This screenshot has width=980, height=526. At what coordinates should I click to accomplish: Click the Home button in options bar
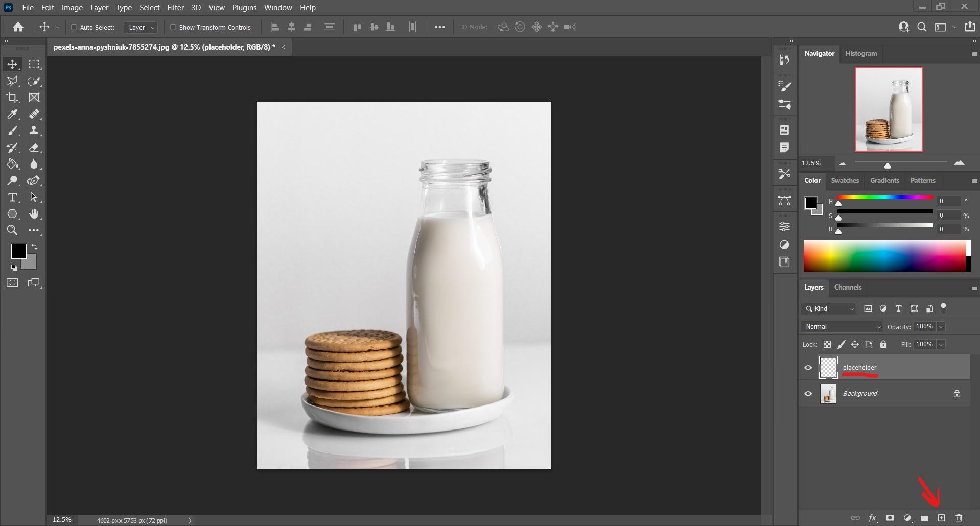[18, 27]
